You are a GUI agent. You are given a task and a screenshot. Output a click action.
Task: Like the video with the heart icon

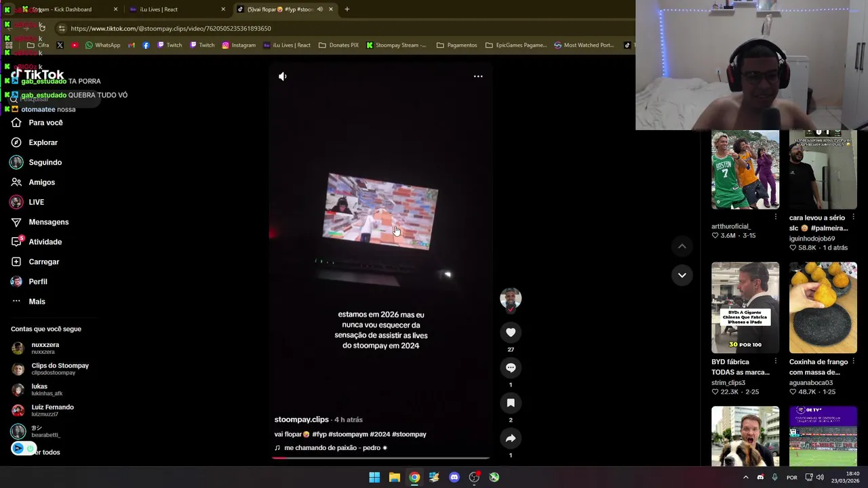point(511,332)
